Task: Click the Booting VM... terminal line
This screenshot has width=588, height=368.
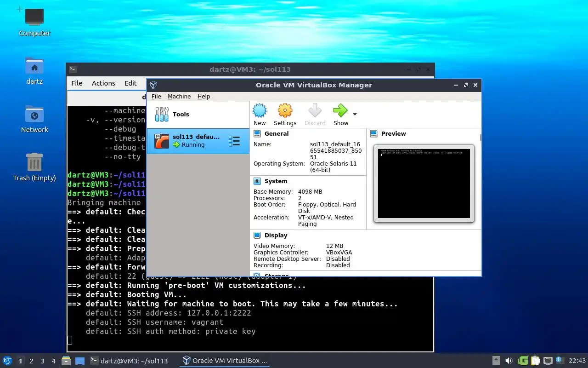Action: pos(127,294)
